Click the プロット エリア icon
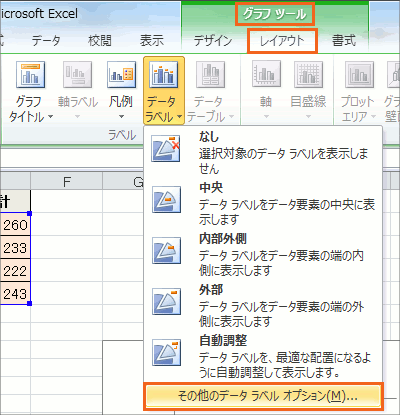 click(x=359, y=74)
